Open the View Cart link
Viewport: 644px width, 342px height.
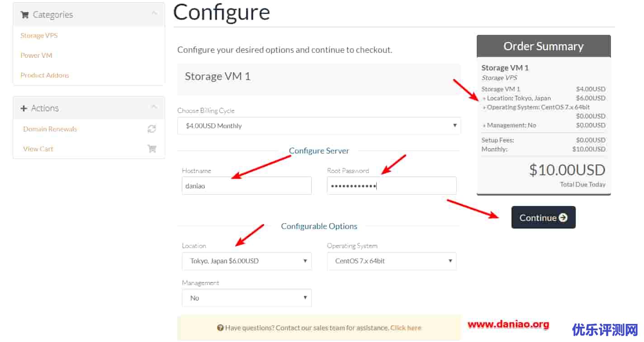tap(38, 149)
